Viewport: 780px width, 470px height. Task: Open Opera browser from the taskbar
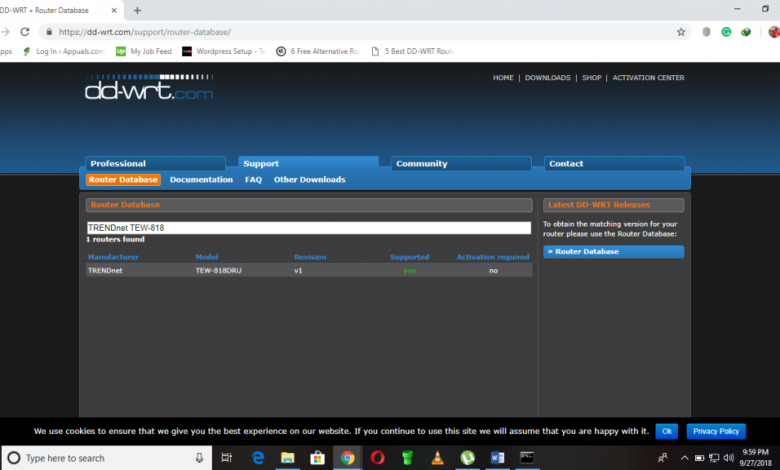pyautogui.click(x=378, y=458)
